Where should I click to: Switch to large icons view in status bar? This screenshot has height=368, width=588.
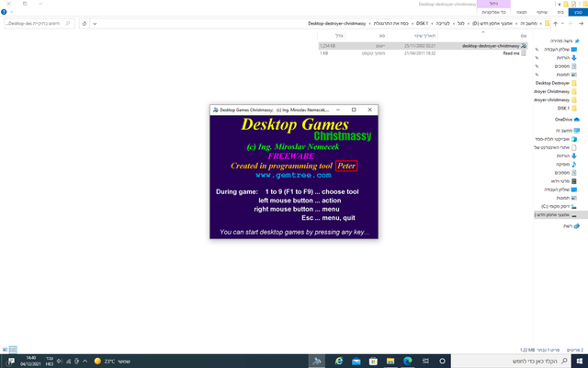tap(5, 350)
